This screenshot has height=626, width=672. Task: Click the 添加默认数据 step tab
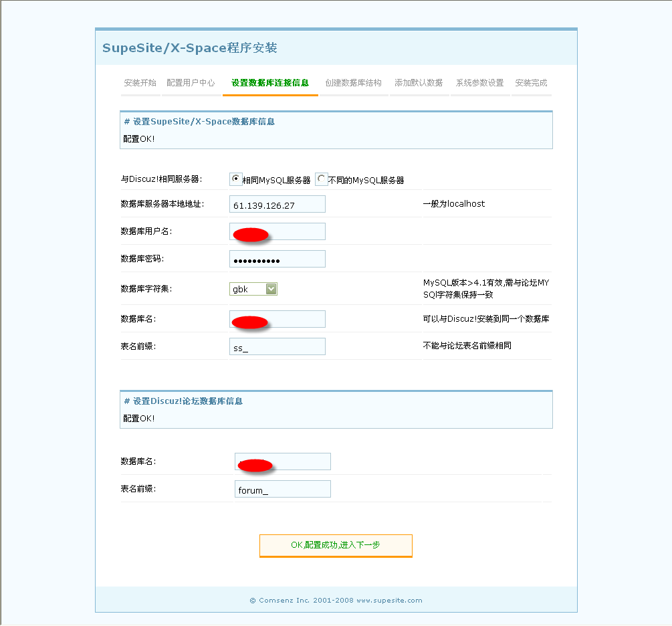tap(419, 83)
